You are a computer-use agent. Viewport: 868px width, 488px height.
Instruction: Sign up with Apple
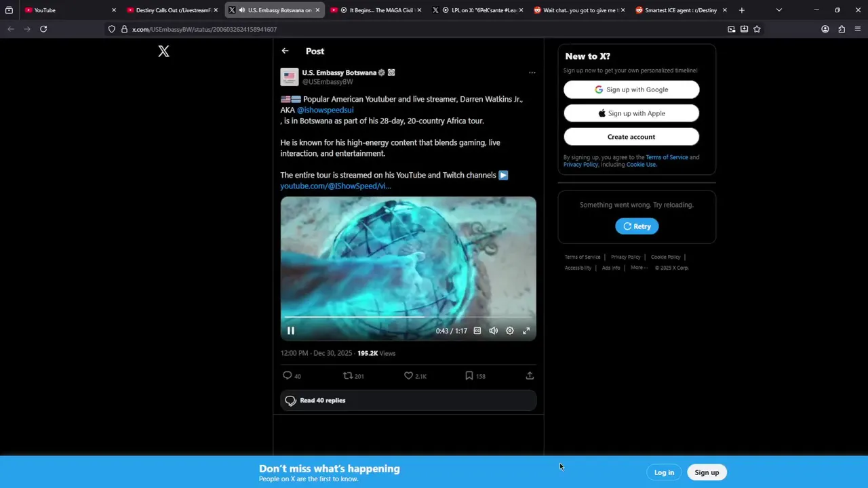631,113
